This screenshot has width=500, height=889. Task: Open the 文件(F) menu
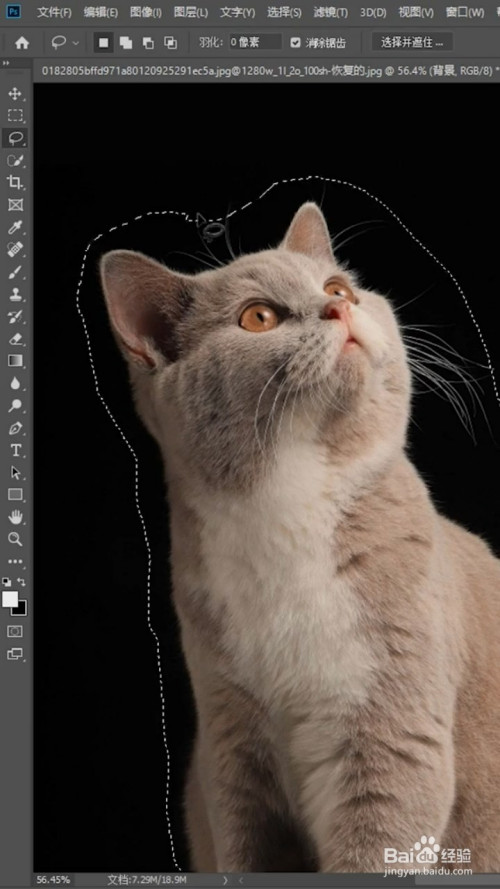pos(54,12)
